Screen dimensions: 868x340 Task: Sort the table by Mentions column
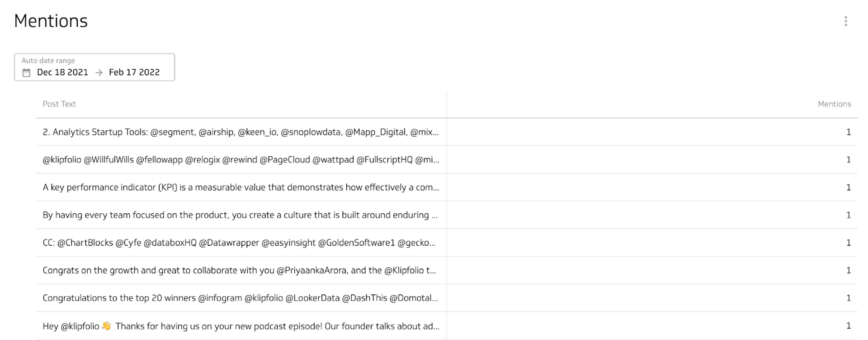[834, 104]
